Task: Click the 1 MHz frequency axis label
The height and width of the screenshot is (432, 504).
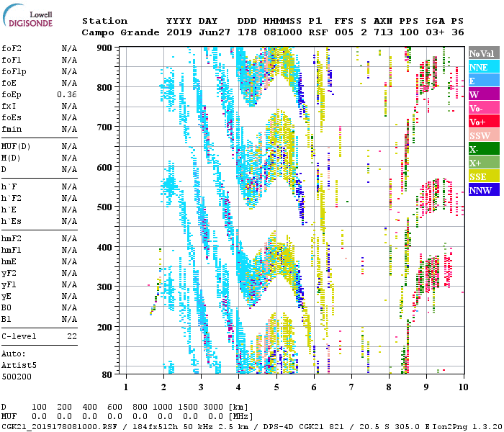Action: (126, 387)
